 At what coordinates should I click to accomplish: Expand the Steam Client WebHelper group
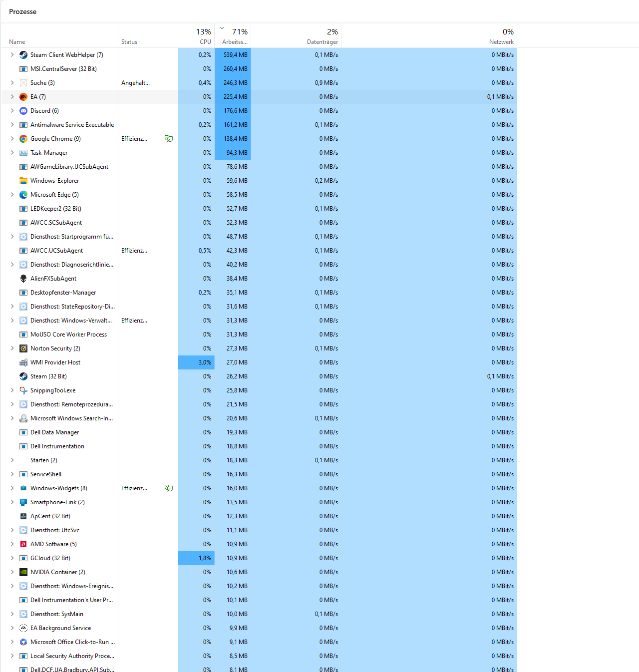coord(12,55)
